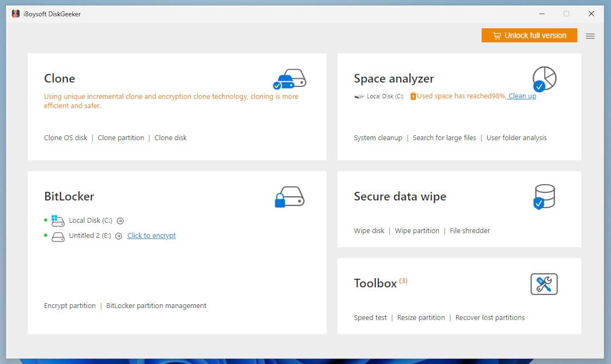611x364 pixels.
Task: Open Clone disk option
Action: point(171,138)
